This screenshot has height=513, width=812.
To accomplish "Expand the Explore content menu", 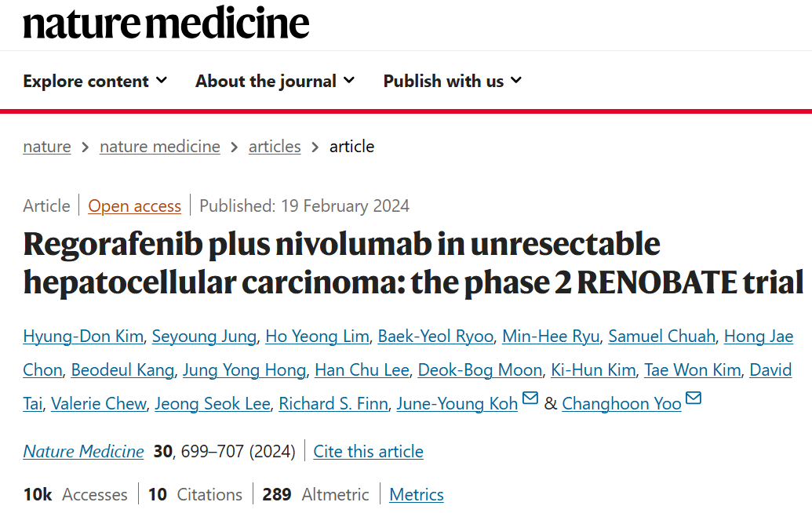I will [95, 81].
